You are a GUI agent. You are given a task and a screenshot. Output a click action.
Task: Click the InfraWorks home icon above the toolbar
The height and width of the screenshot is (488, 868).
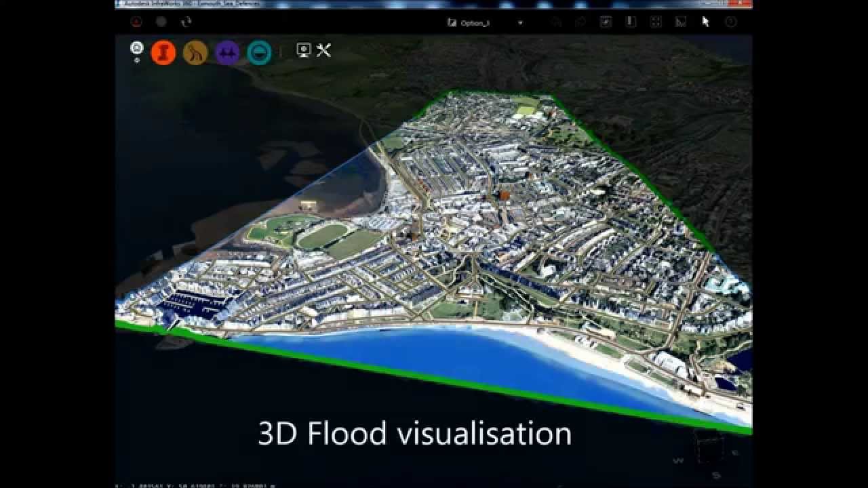137,47
